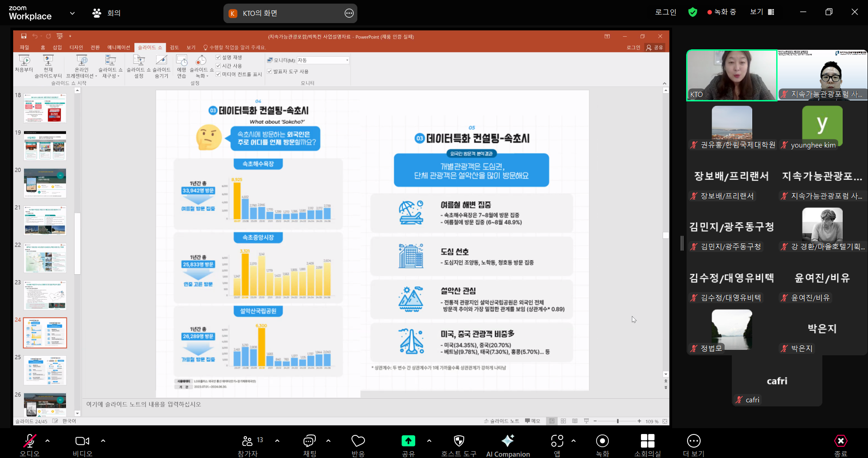The width and height of the screenshot is (868, 458).
Task: Switch to Design (디자인) ribbon tab
Action: (76, 48)
